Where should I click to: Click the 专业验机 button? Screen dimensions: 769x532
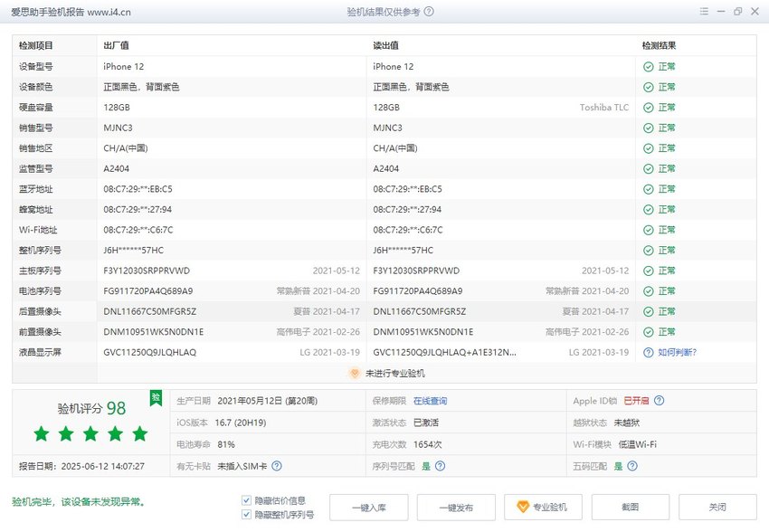click(x=544, y=508)
